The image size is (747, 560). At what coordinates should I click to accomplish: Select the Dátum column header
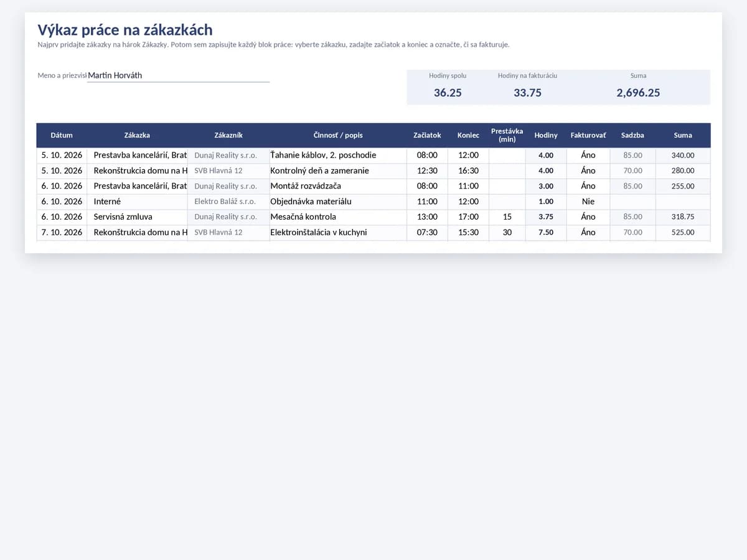click(x=62, y=135)
